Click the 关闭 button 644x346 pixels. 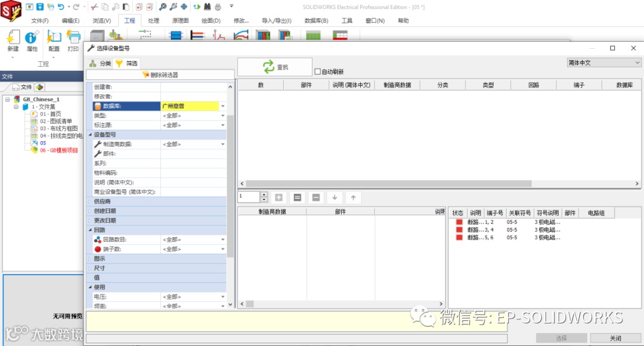coord(615,338)
